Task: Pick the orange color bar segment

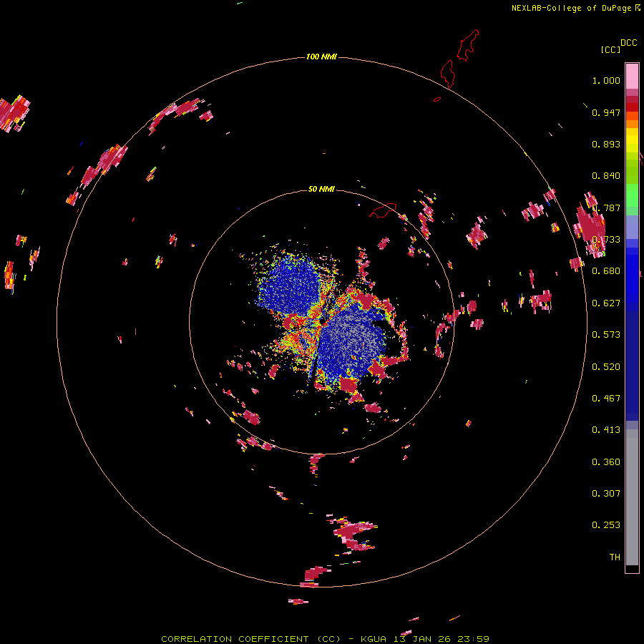Action: (x=632, y=124)
